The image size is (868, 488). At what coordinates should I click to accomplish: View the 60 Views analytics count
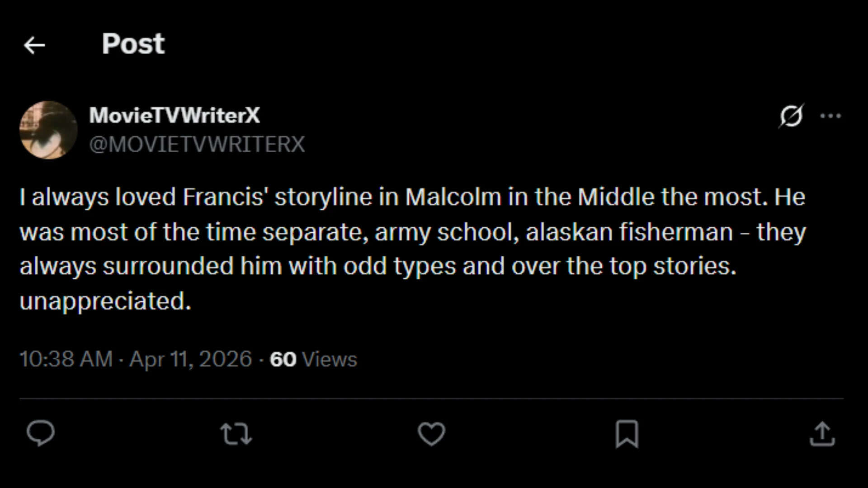(313, 359)
